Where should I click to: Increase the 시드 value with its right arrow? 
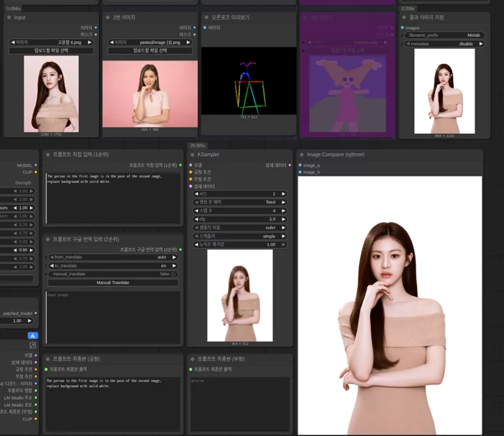pyautogui.click(x=284, y=194)
